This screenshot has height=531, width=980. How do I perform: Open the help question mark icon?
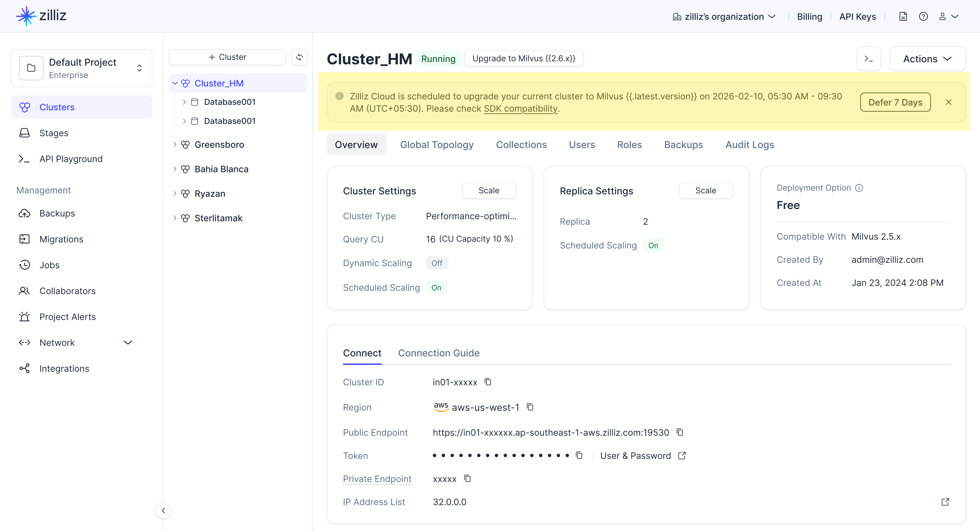tap(923, 16)
